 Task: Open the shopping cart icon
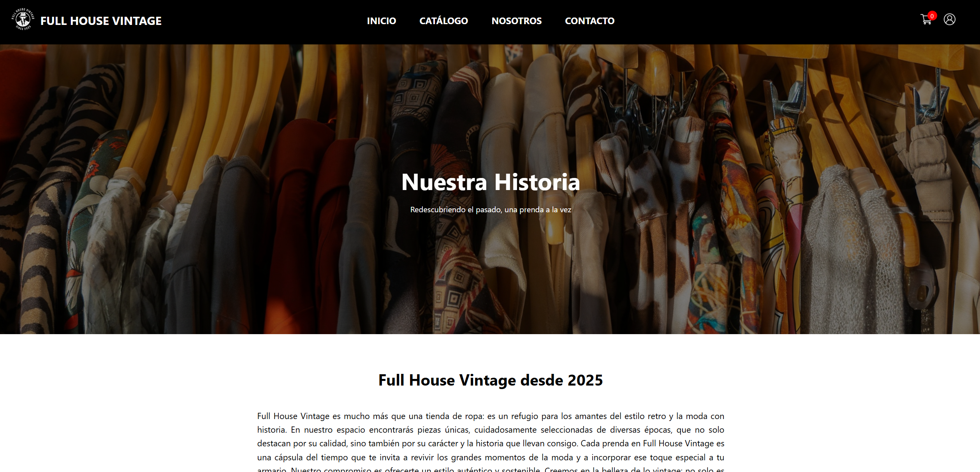coord(926,19)
